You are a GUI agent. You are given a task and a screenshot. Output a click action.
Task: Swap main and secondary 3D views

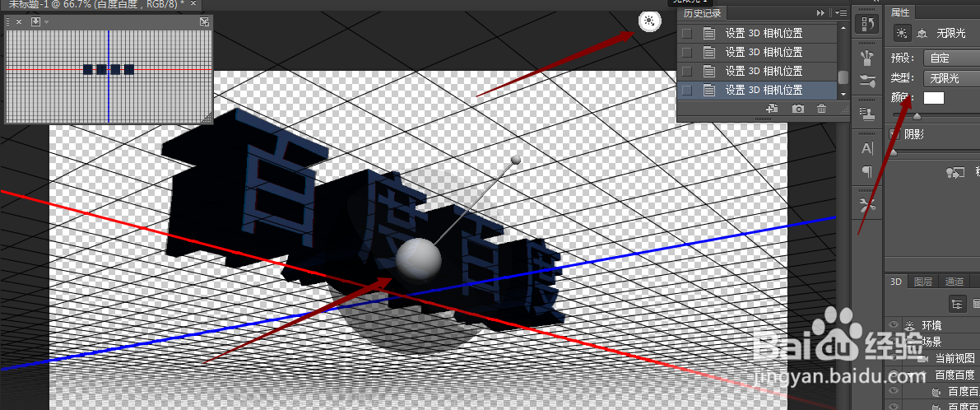tap(204, 22)
